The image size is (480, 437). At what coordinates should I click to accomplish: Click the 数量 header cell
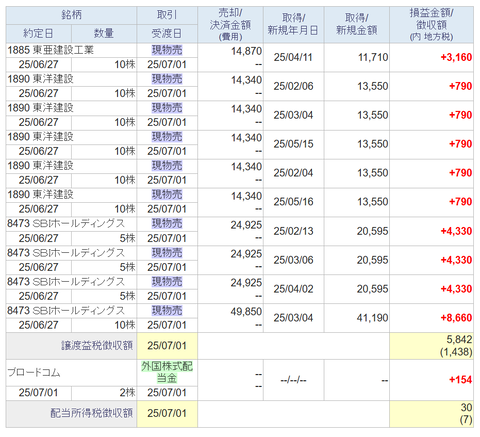tap(104, 34)
